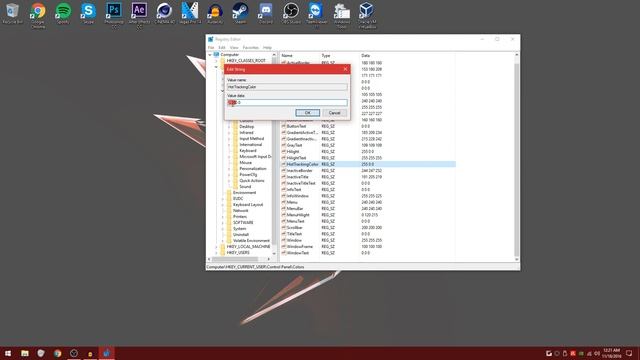The width and height of the screenshot is (640, 360).
Task: Select the Scrollbar value row
Action: pos(295,228)
